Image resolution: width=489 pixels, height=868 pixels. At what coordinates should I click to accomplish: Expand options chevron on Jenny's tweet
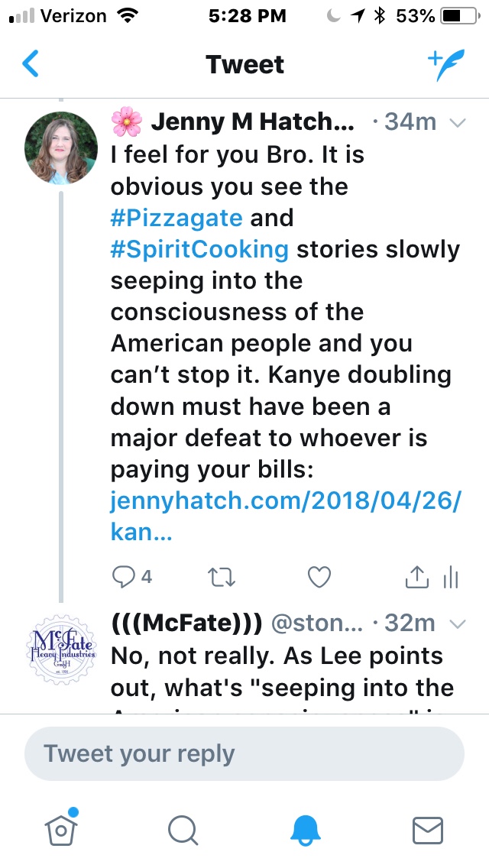[458, 123]
